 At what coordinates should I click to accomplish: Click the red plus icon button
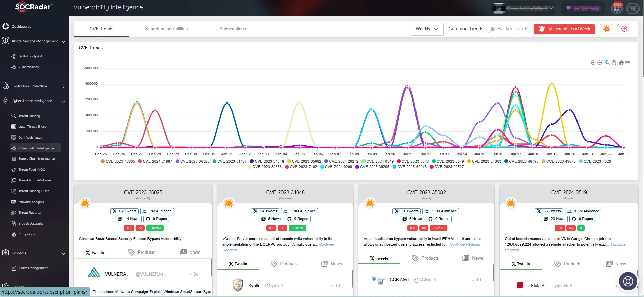tap(624, 29)
